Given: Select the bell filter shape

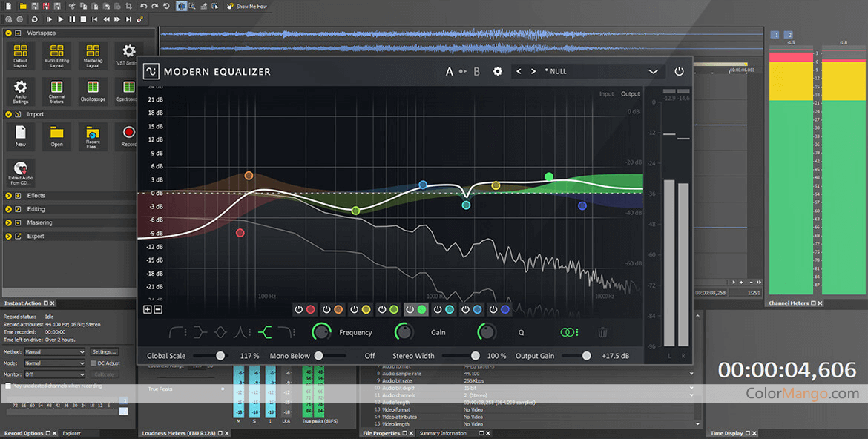Looking at the screenshot, I should [220, 332].
